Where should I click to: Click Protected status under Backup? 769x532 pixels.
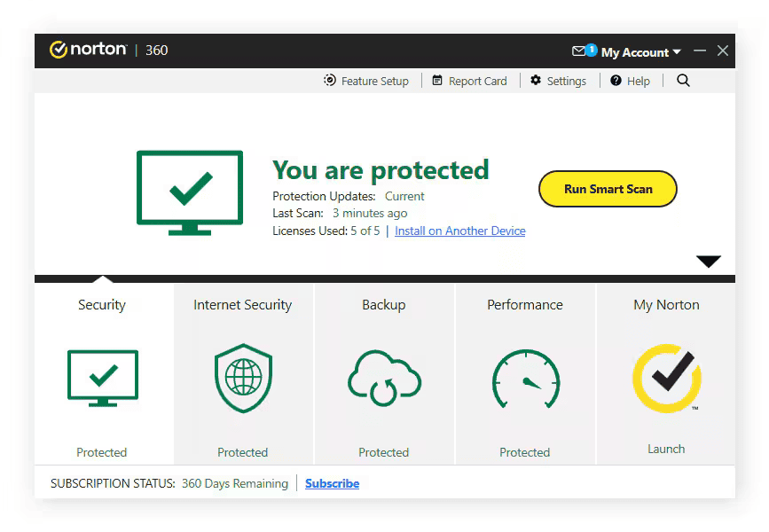pyautogui.click(x=383, y=452)
